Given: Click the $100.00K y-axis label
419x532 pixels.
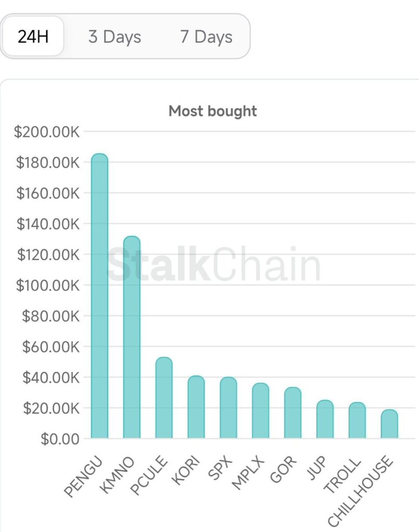Looking at the screenshot, I should point(47,285).
